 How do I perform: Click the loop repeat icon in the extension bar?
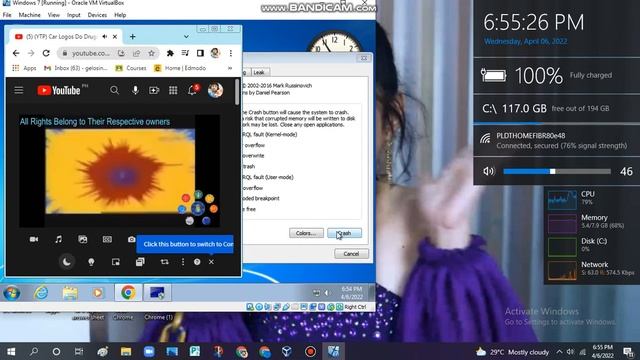pyautogui.click(x=164, y=262)
